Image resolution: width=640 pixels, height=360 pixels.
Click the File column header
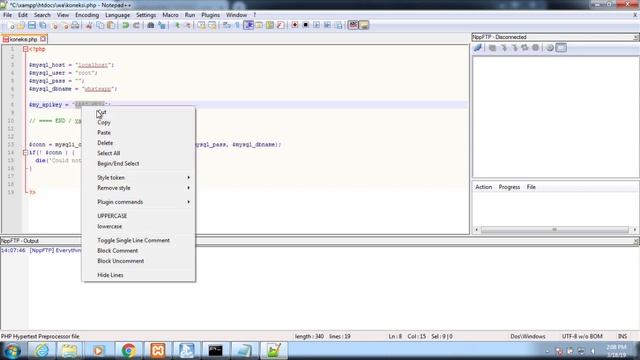[531, 187]
